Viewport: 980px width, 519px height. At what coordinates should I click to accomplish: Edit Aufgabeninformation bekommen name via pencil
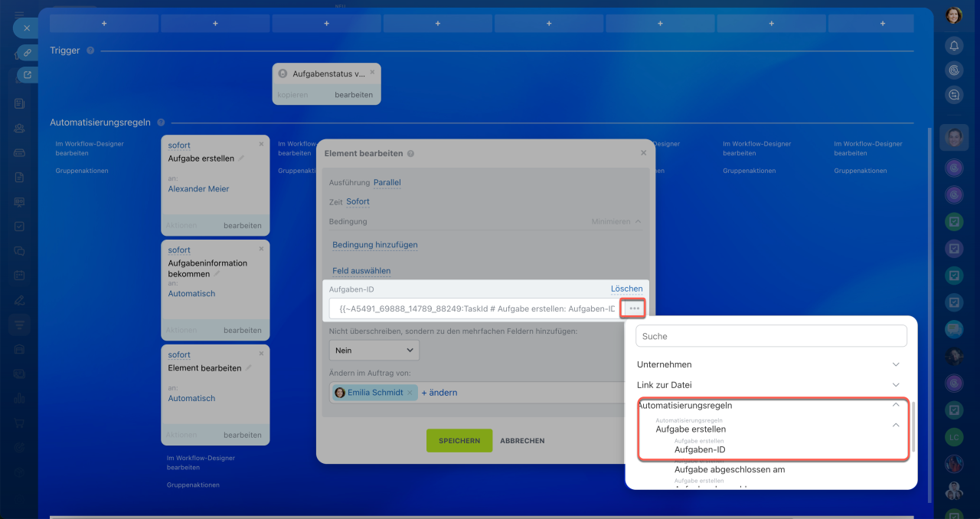[217, 273]
